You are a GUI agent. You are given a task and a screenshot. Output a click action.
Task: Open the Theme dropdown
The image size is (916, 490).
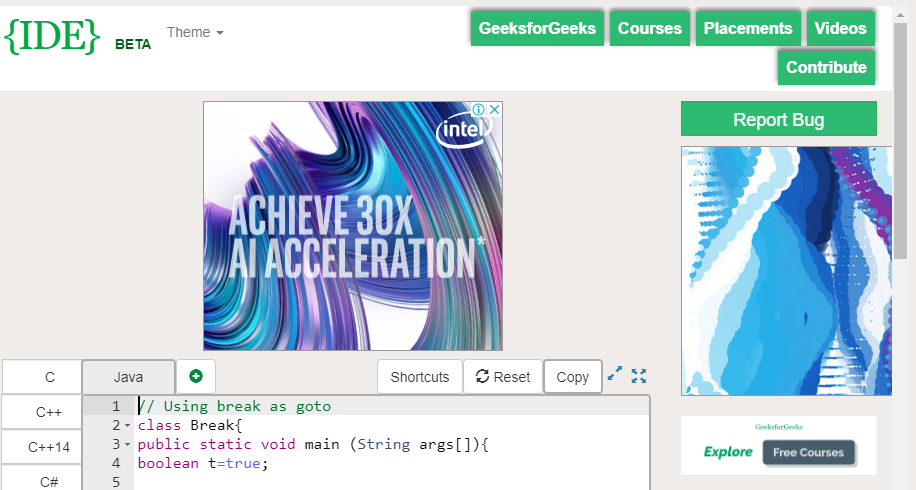click(195, 32)
